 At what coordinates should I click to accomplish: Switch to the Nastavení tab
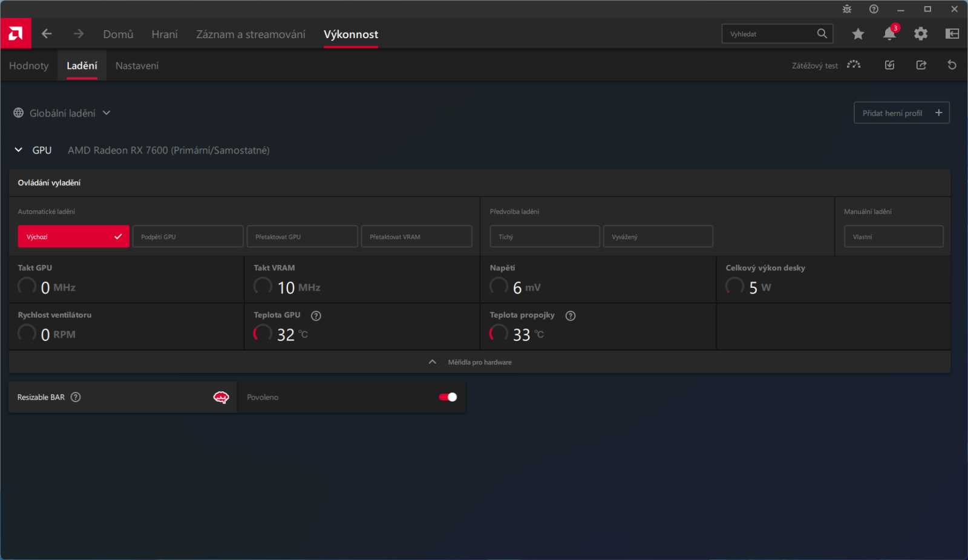137,66
